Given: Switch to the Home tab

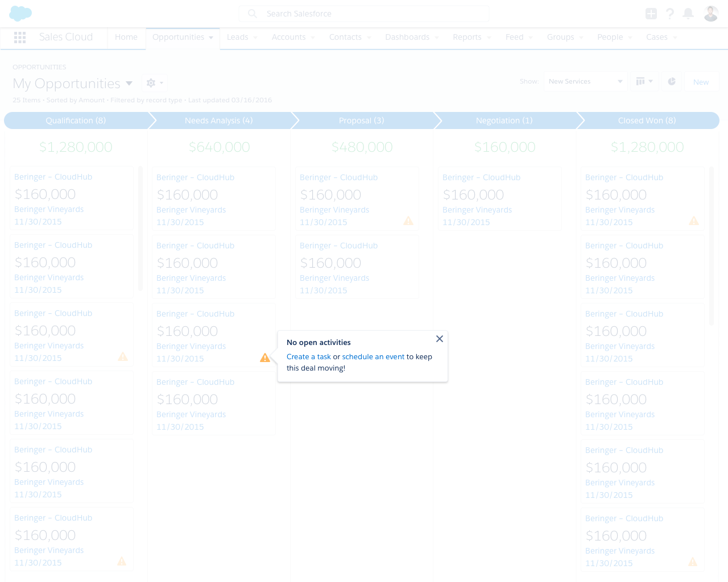Looking at the screenshot, I should (x=126, y=37).
